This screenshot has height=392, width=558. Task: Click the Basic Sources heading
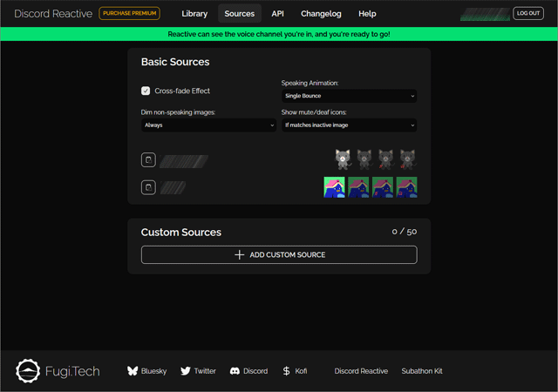pos(175,62)
